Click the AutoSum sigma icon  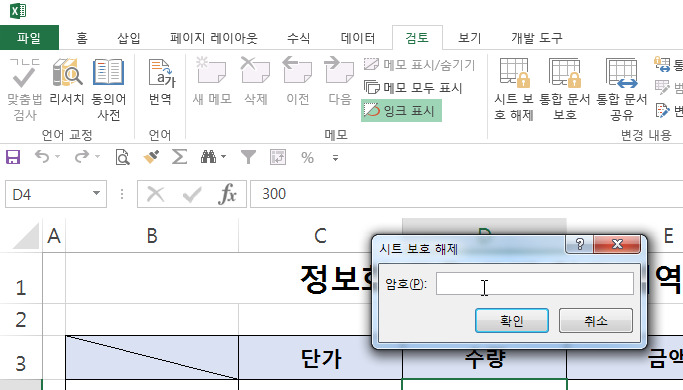[179, 157]
